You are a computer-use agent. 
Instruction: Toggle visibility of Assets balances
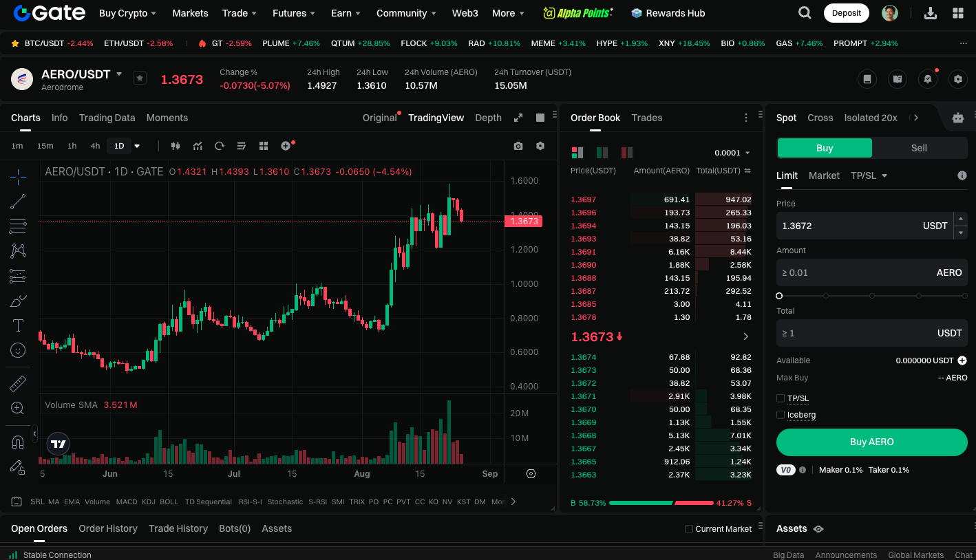click(818, 529)
